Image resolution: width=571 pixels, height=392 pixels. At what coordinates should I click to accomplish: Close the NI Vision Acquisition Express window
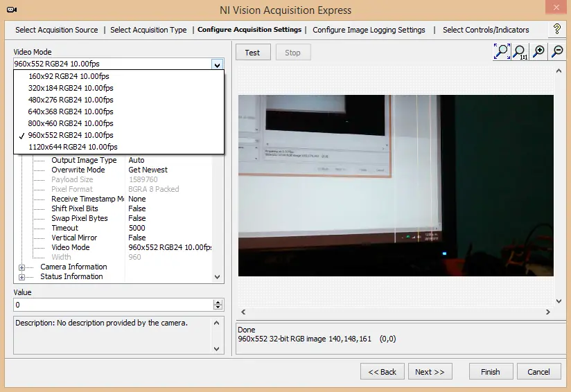coord(556,8)
